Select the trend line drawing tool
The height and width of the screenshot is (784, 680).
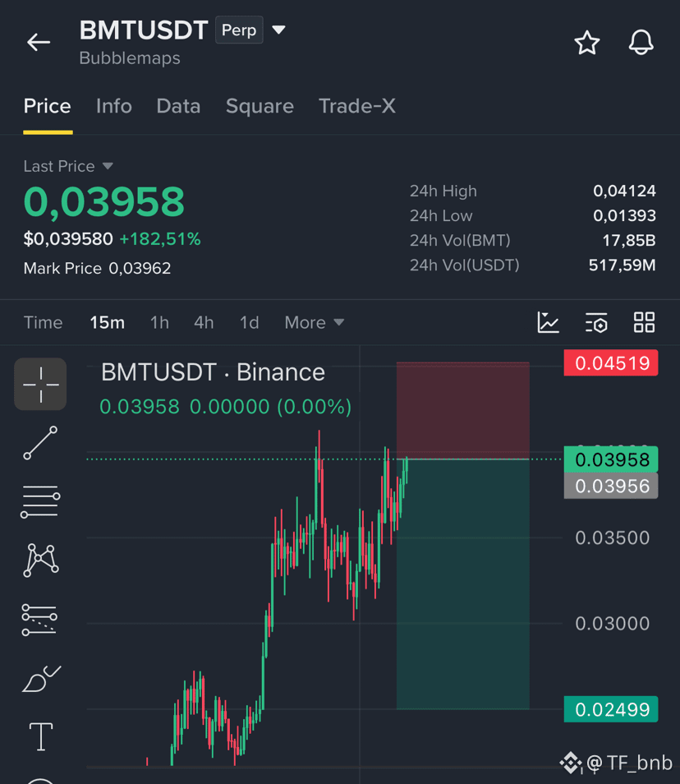[40, 443]
